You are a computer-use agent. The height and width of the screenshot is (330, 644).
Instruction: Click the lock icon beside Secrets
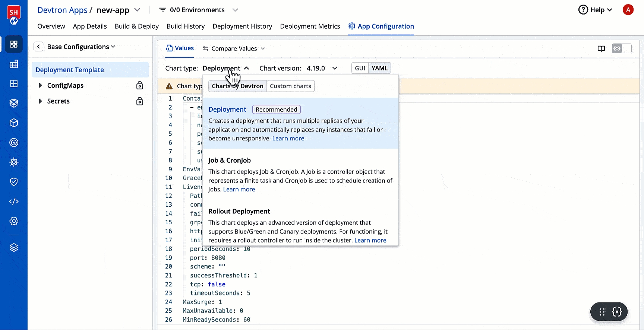140,101
